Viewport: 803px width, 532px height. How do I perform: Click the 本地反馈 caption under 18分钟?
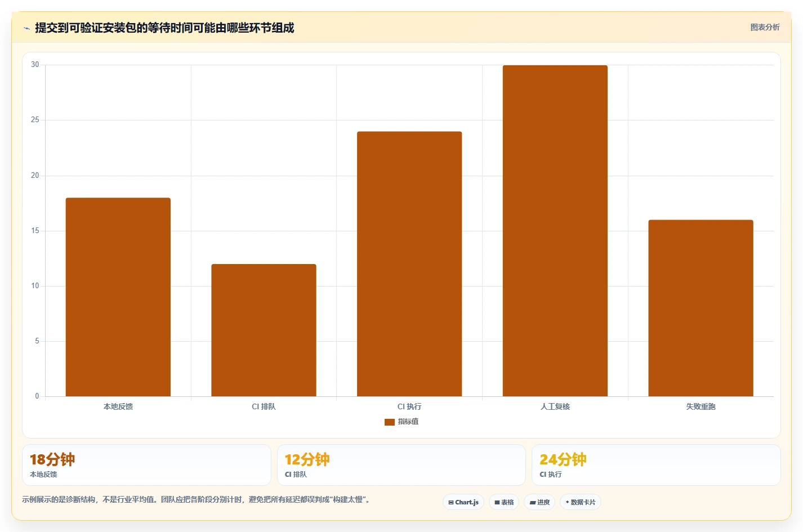(43, 475)
